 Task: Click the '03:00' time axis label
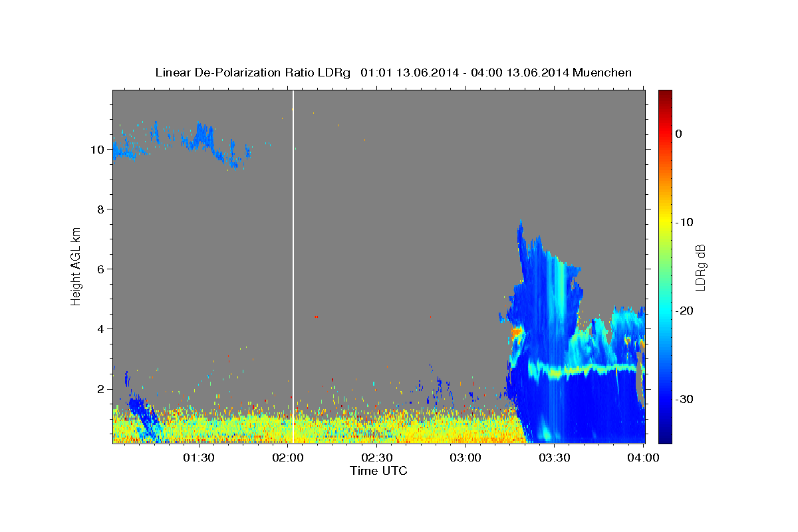click(465, 457)
